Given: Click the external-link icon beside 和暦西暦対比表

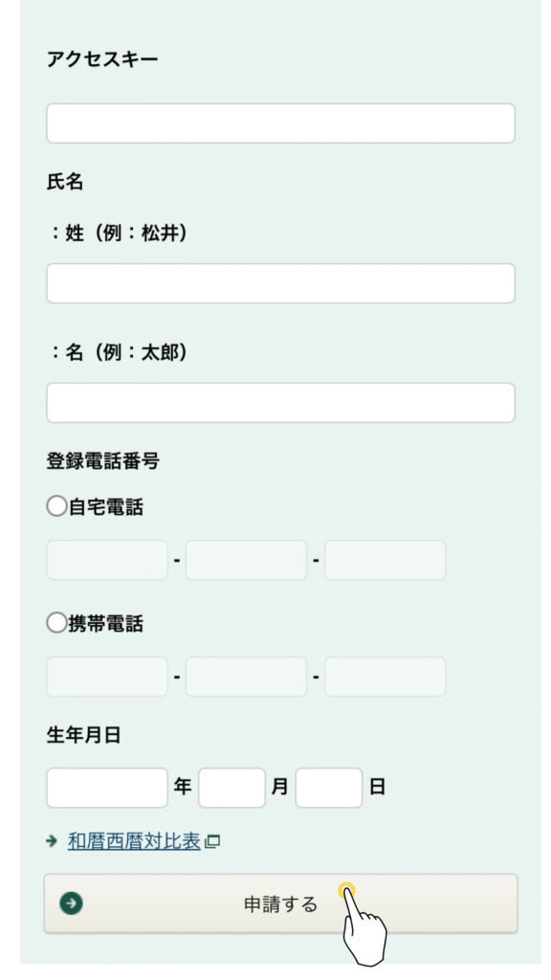Looking at the screenshot, I should point(212,841).
